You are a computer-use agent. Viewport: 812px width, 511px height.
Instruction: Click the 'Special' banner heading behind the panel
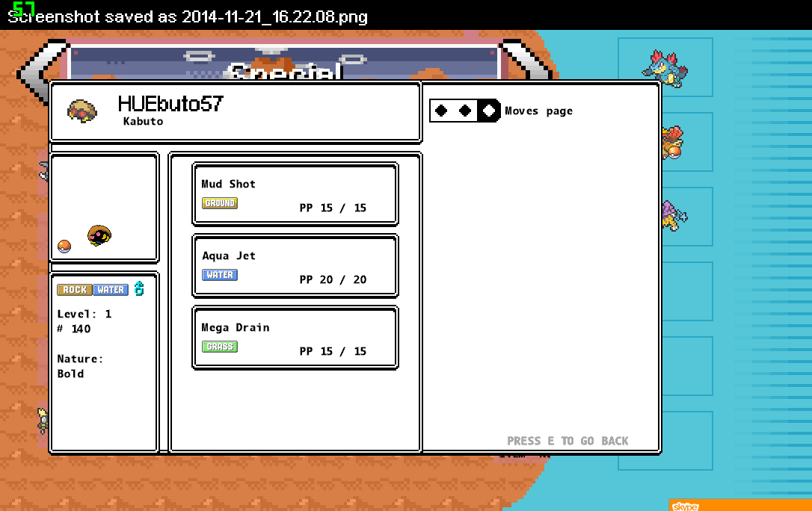click(285, 72)
